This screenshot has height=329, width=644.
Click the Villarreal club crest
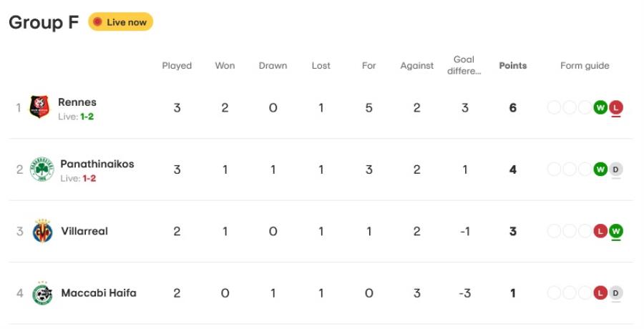(42, 231)
